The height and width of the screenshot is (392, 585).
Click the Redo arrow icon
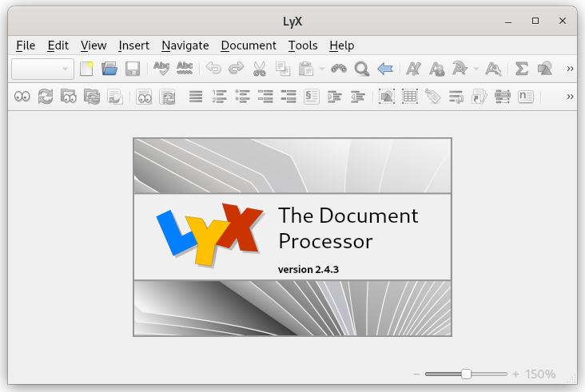pos(237,69)
